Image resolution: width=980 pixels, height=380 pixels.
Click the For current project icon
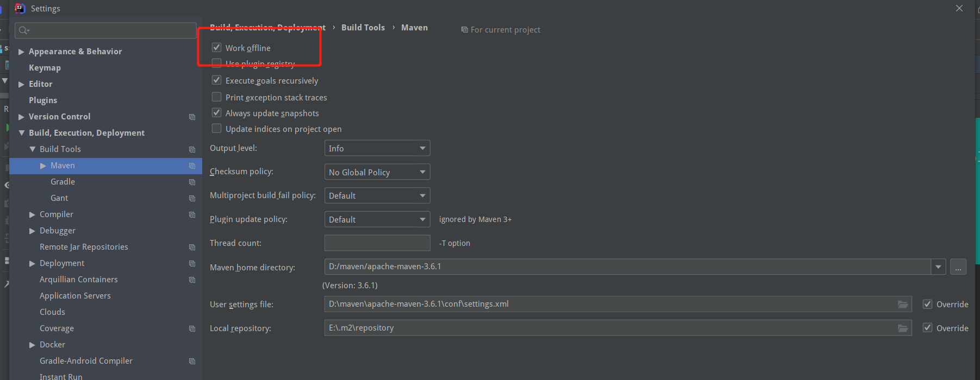point(464,30)
